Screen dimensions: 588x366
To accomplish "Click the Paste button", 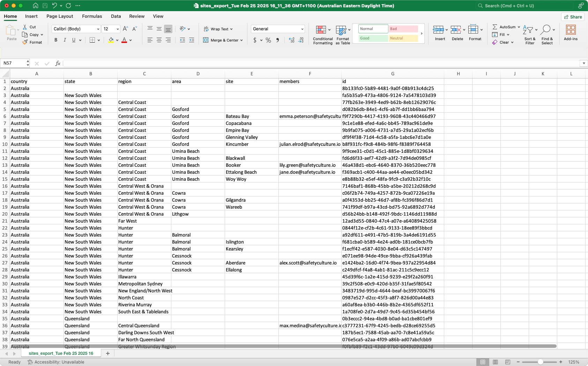I will 12,33.
